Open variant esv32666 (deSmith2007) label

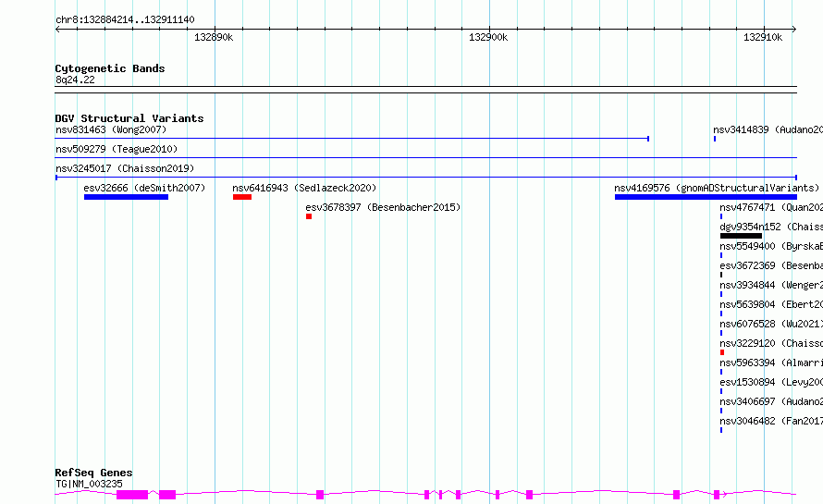tap(144, 188)
